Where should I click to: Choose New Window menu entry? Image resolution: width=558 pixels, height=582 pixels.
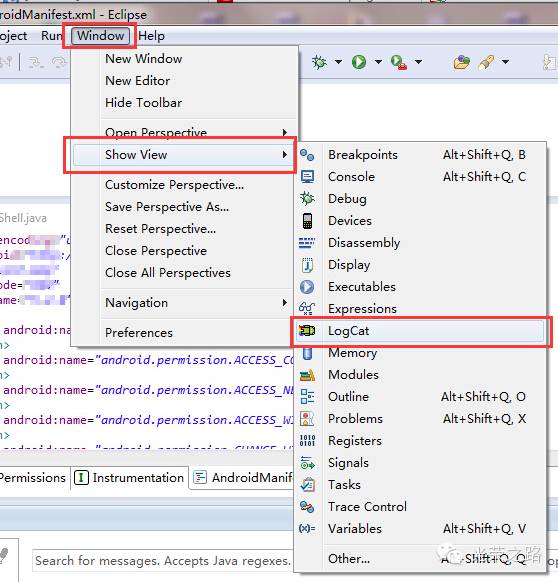click(144, 59)
